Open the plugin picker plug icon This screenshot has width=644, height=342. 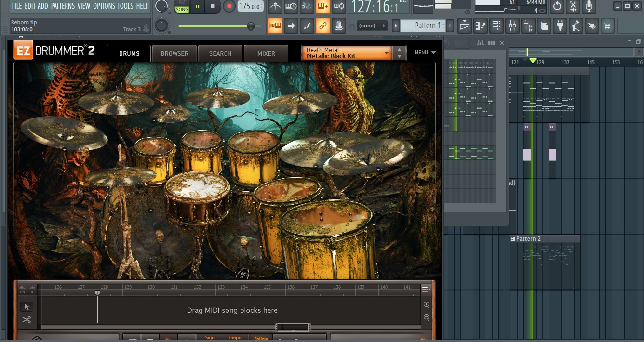[x=560, y=26]
